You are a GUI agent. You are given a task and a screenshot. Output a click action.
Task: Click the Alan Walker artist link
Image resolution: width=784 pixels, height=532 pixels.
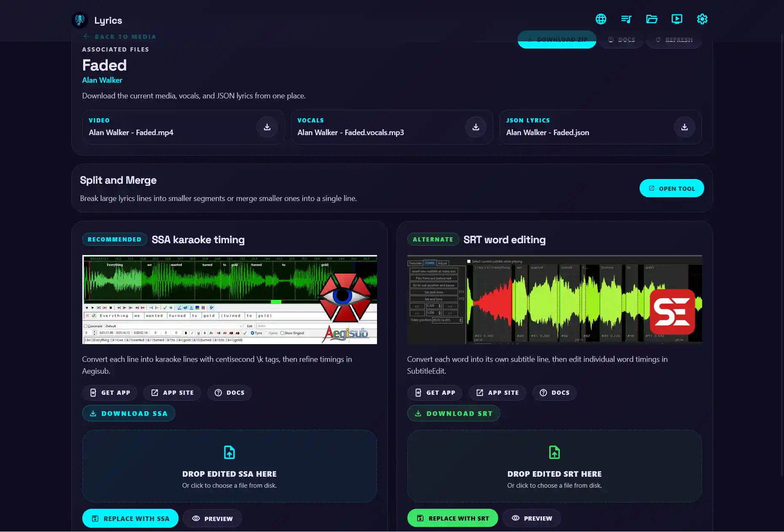point(102,80)
